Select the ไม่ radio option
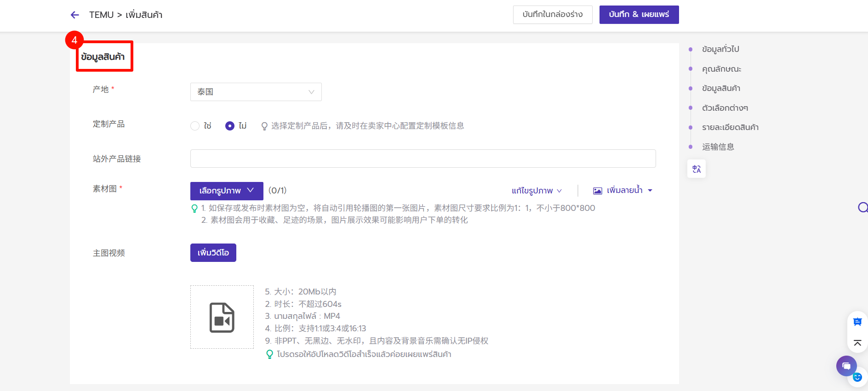 coord(230,126)
